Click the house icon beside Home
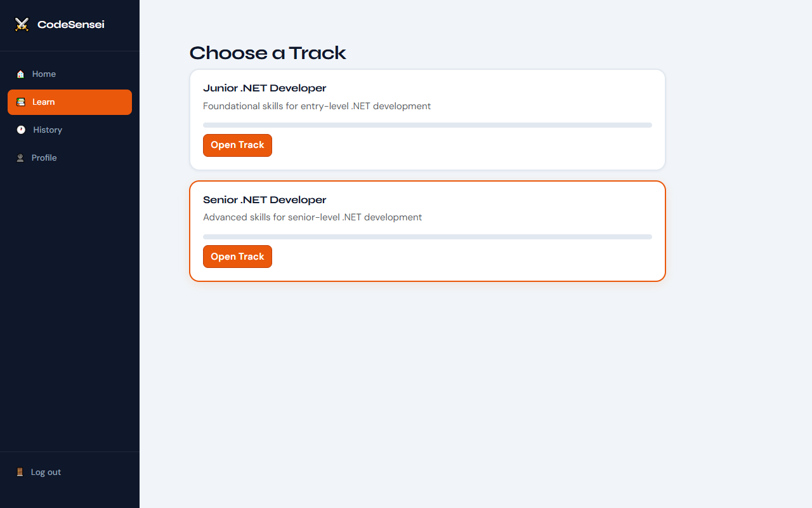This screenshot has height=508, width=812. 20,74
